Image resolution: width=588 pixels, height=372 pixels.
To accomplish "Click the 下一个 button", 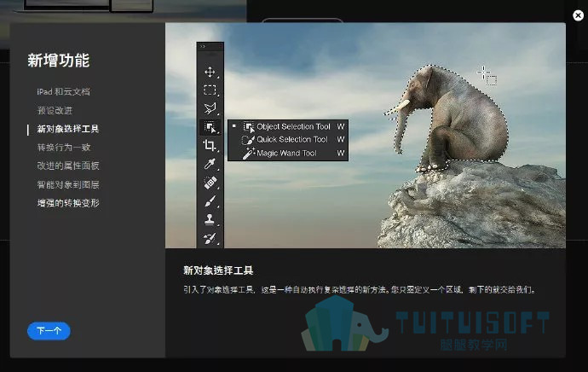I will tap(49, 331).
